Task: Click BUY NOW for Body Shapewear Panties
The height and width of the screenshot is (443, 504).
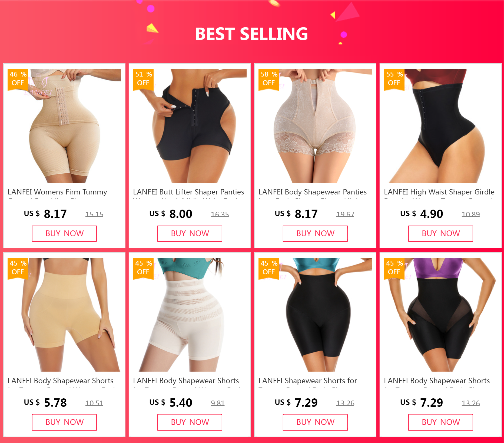Action: tap(315, 234)
